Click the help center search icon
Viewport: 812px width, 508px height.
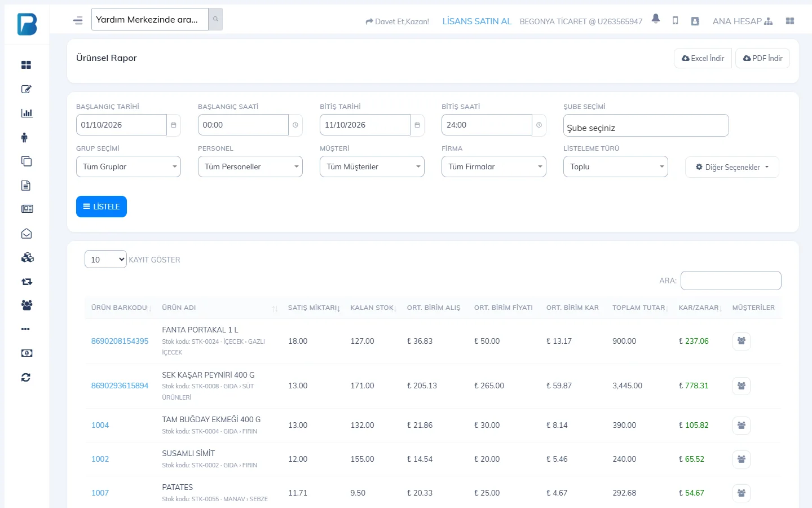215,19
